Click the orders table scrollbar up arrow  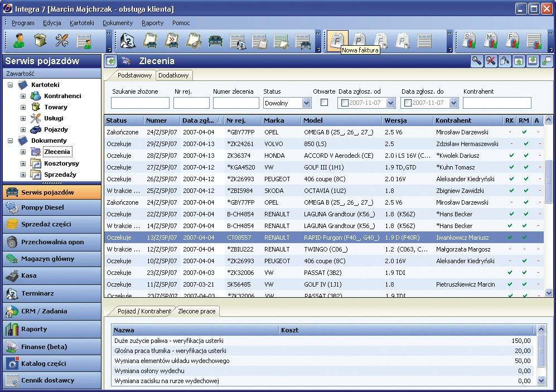click(x=549, y=120)
